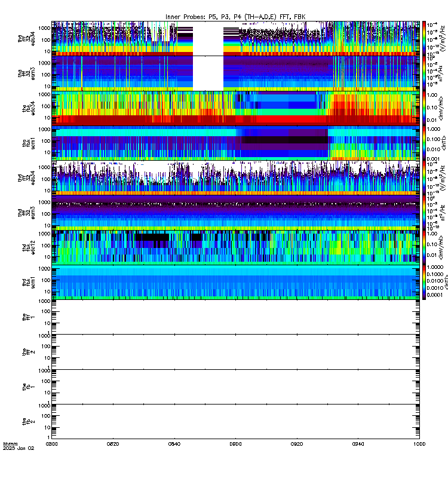Select the 'the ff 1' panel label
This screenshot has height=478, width=448.
[x=28, y=317]
